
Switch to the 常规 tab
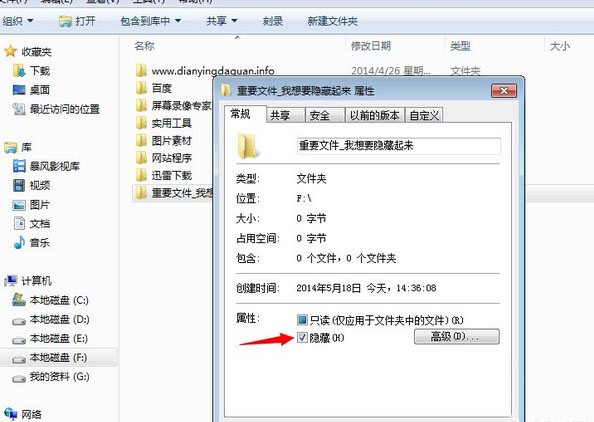tap(245, 114)
